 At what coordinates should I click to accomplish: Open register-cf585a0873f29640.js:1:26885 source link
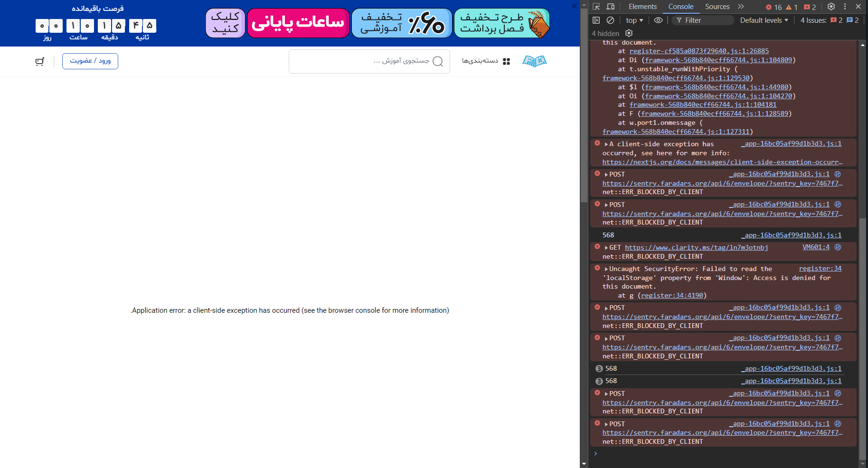coord(699,51)
